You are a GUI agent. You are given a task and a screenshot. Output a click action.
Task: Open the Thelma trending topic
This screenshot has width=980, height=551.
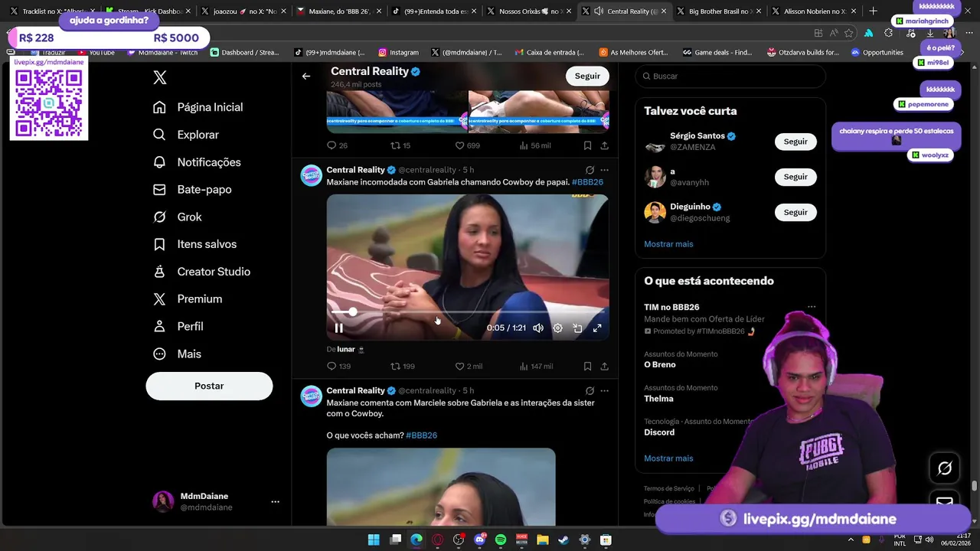point(658,399)
